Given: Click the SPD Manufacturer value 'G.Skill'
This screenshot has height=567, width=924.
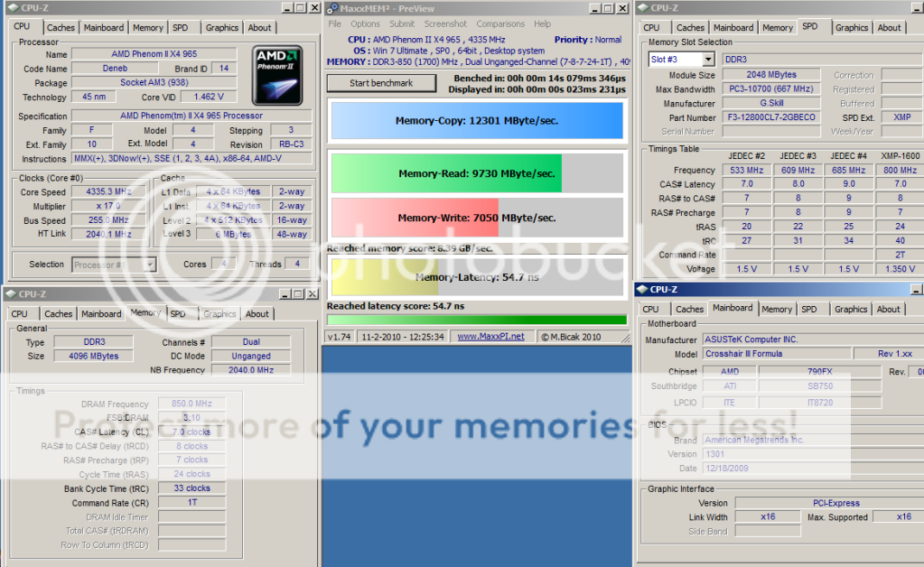Looking at the screenshot, I should 771,103.
